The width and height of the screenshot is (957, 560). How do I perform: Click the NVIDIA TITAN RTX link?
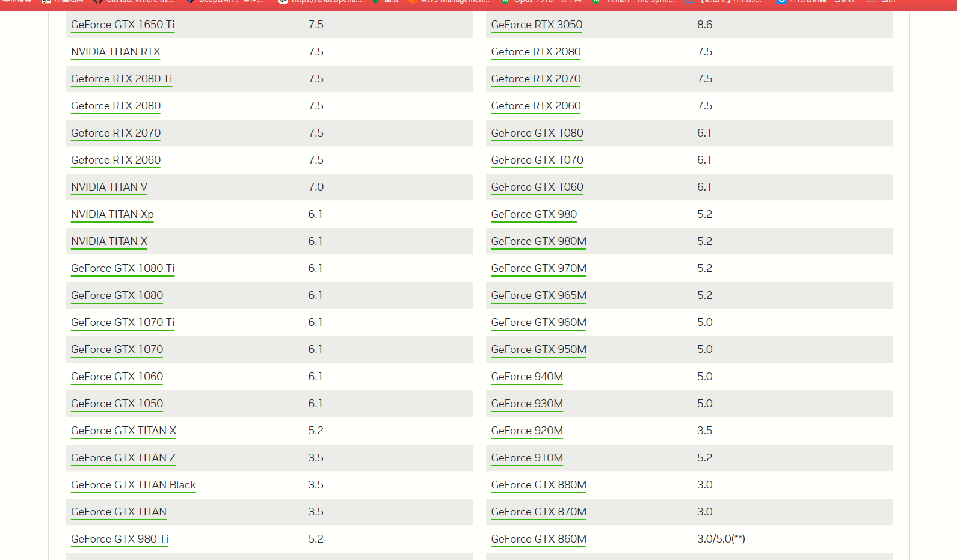coord(115,52)
